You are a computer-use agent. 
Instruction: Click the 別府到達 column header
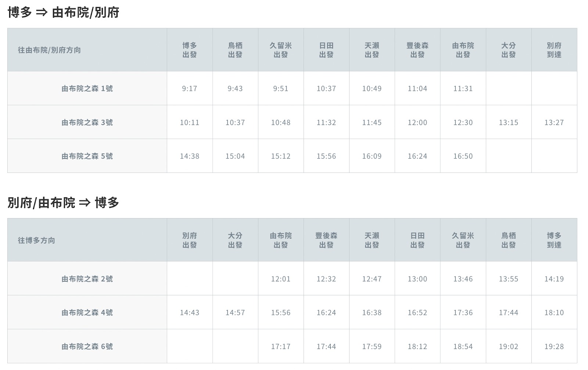pyautogui.click(x=554, y=50)
